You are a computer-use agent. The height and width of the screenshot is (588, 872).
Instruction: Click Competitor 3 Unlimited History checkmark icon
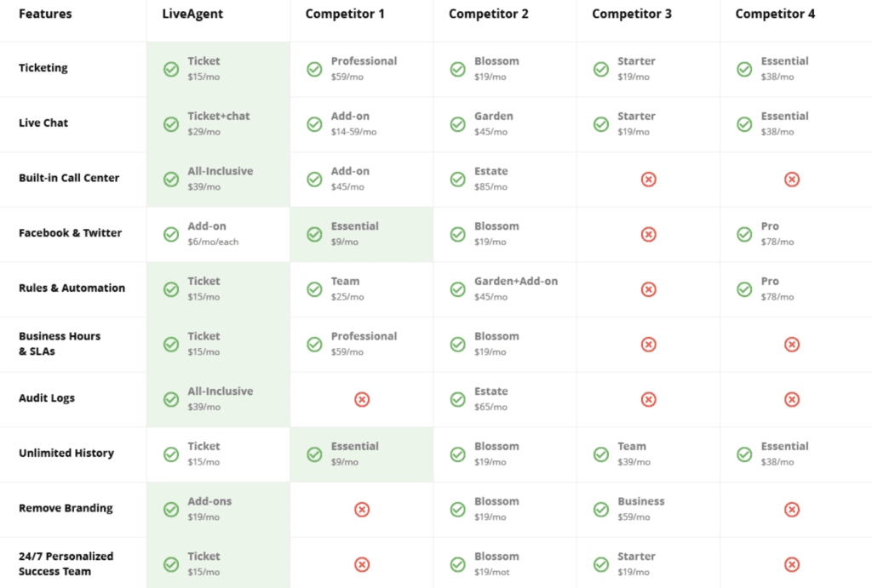pyautogui.click(x=601, y=454)
